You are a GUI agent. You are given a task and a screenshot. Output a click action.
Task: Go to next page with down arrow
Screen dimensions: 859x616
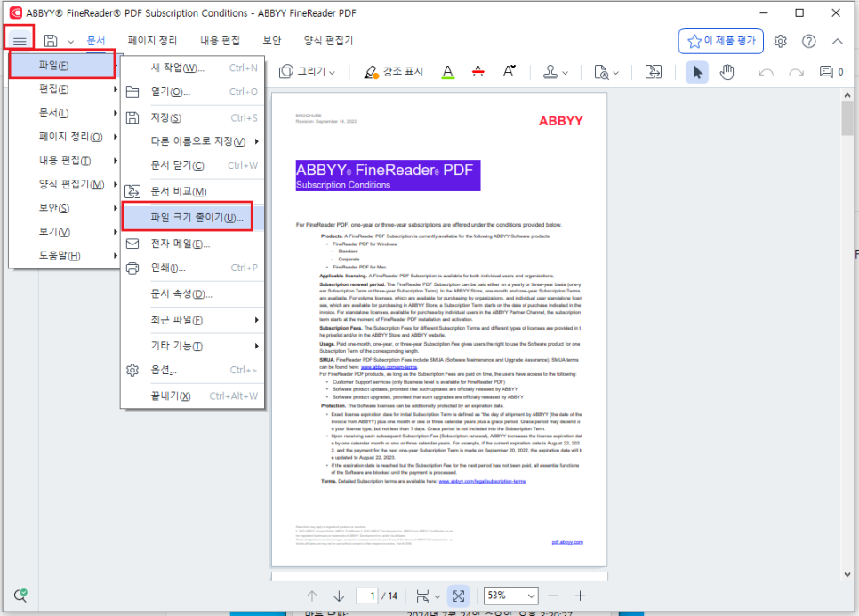coord(339,596)
